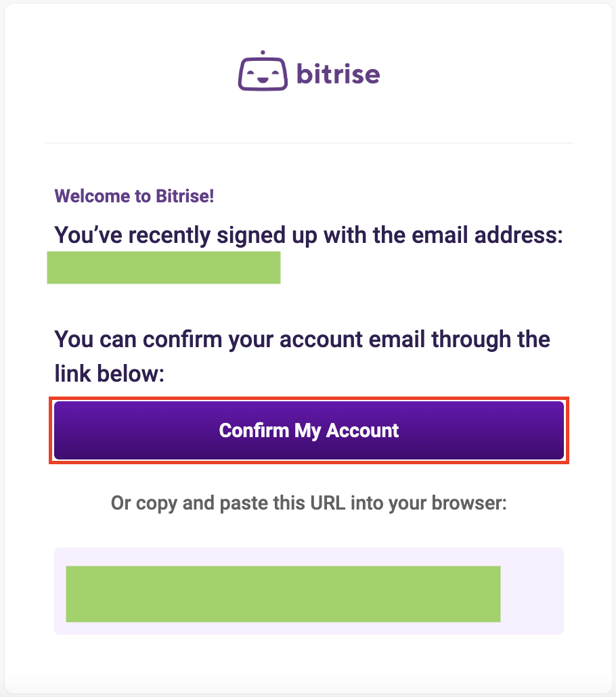
Task: Click the "recently signed up" sentence
Action: (309, 235)
